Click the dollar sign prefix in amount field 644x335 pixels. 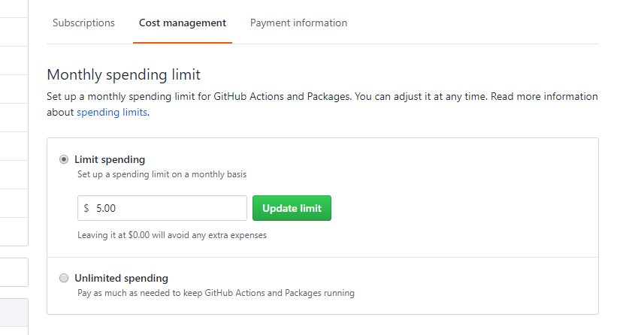click(86, 208)
